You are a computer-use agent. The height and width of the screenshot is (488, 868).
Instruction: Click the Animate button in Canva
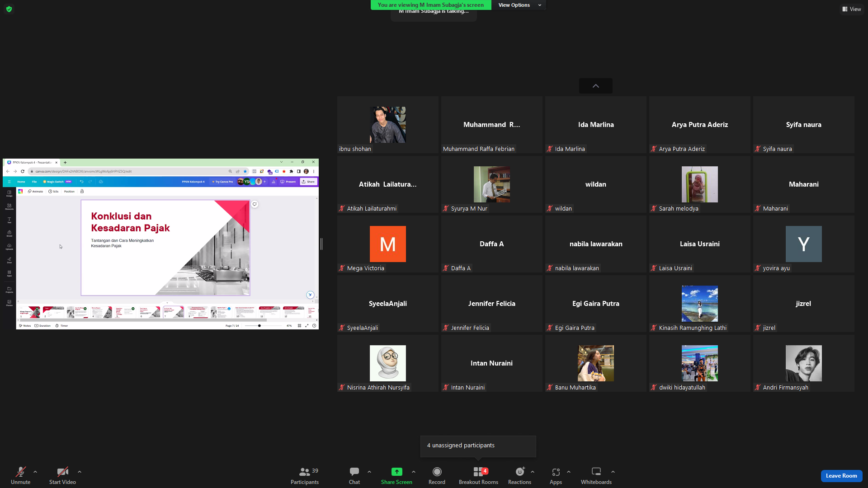[x=35, y=191]
